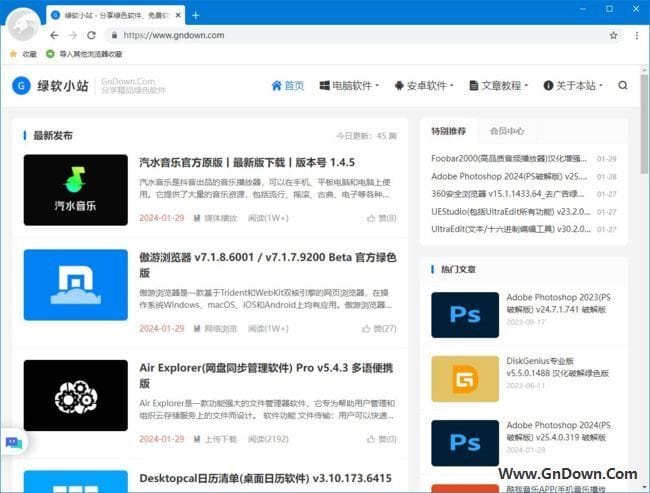
Task: Open the browser three-dot menu
Action: coord(637,35)
